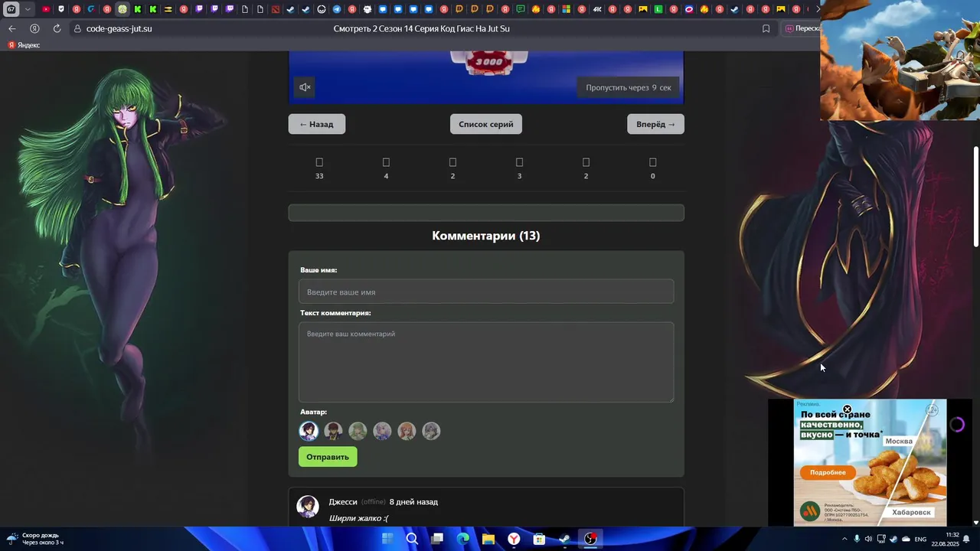Screen dimensions: 980x551
Task: Open Microsoft Store from taskbar
Action: tap(539, 539)
